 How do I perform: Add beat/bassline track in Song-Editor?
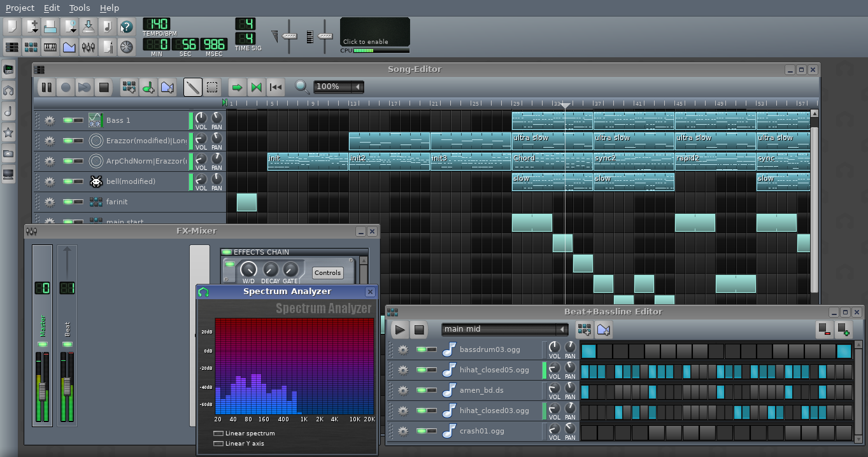pos(129,87)
